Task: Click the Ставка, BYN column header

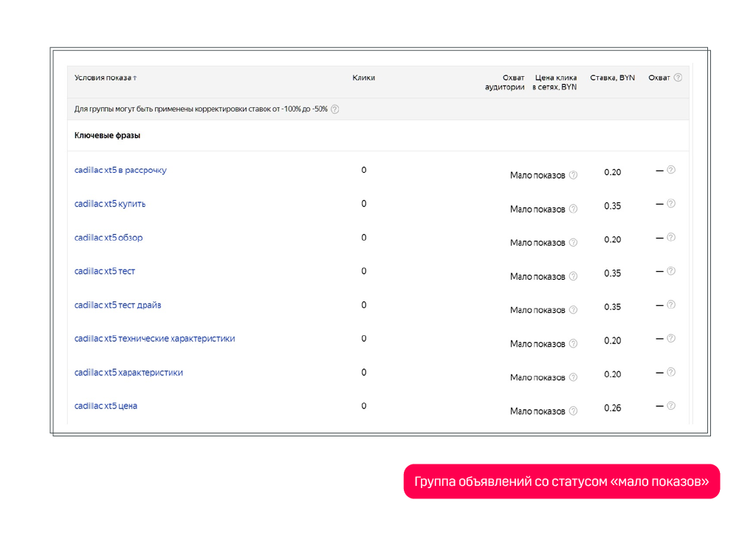Action: [612, 78]
